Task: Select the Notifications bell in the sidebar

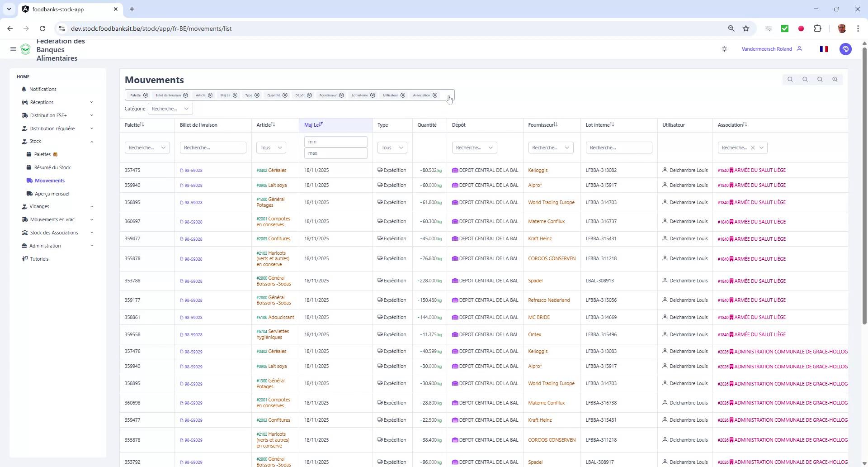Action: pos(42,89)
